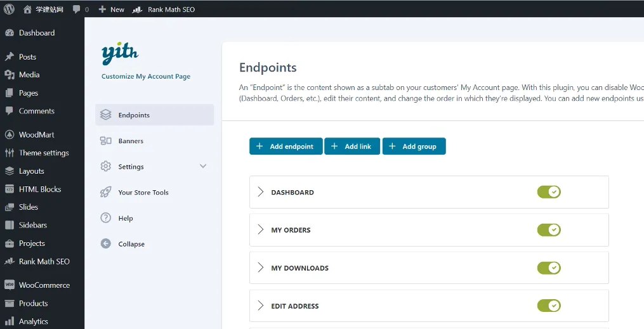644x329 pixels.
Task: Click the Settings gear icon in YITH panel
Action: pos(105,166)
